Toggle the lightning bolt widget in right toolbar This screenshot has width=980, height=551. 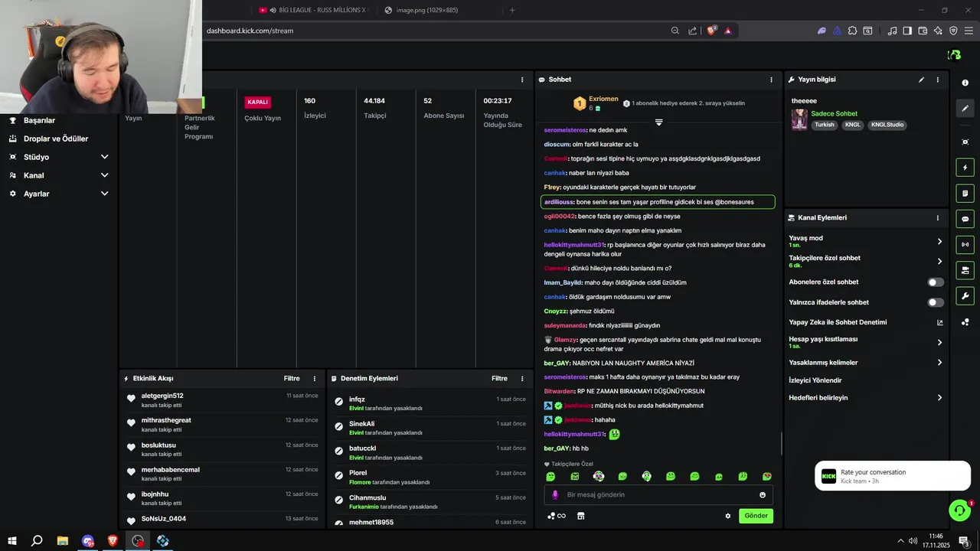(x=965, y=168)
